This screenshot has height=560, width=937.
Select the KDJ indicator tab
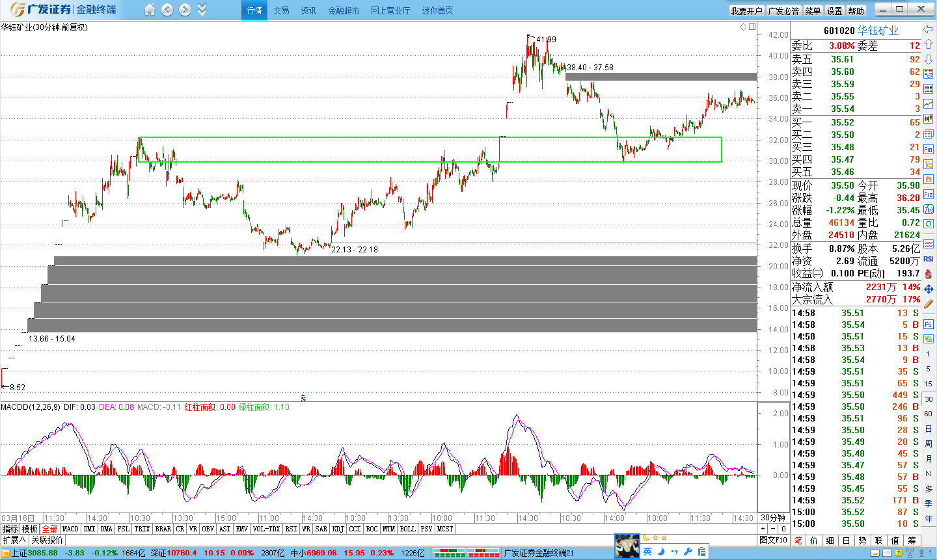coord(338,529)
